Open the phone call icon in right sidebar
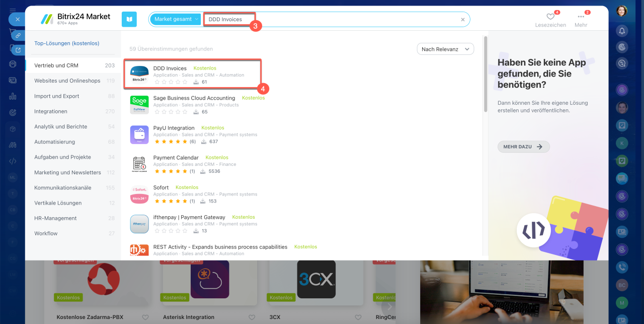Image resolution: width=644 pixels, height=324 pixels. click(x=622, y=268)
